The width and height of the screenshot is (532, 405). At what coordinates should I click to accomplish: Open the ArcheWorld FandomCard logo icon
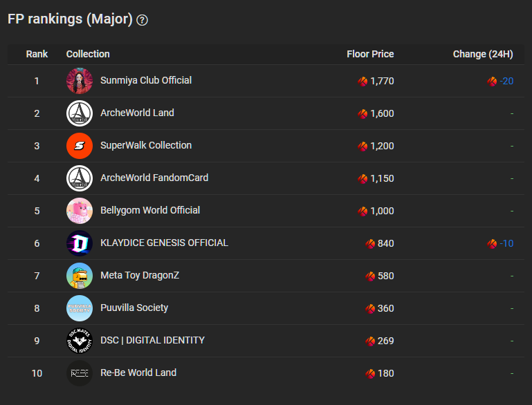[80, 178]
